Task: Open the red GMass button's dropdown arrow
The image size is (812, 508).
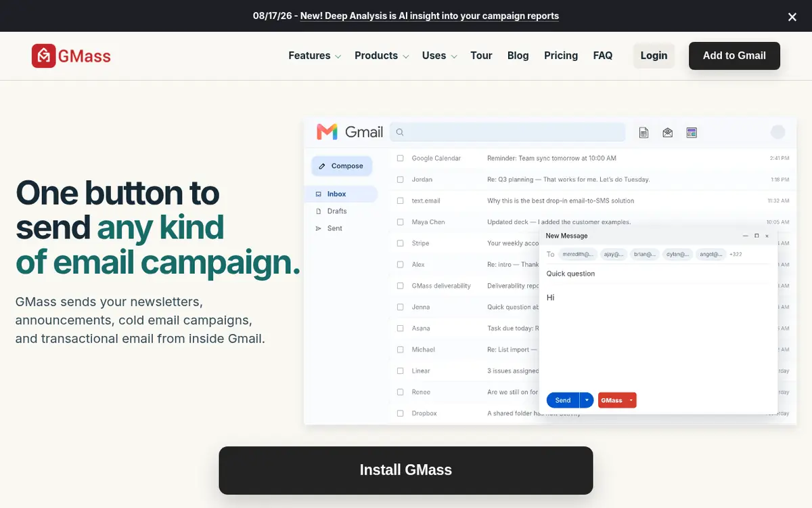Action: coord(631,400)
